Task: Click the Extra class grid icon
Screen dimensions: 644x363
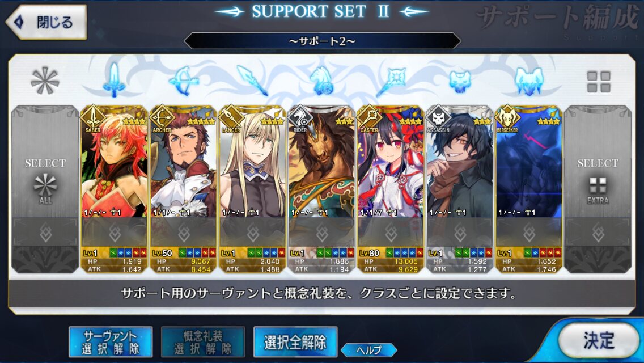Action: pyautogui.click(x=599, y=82)
